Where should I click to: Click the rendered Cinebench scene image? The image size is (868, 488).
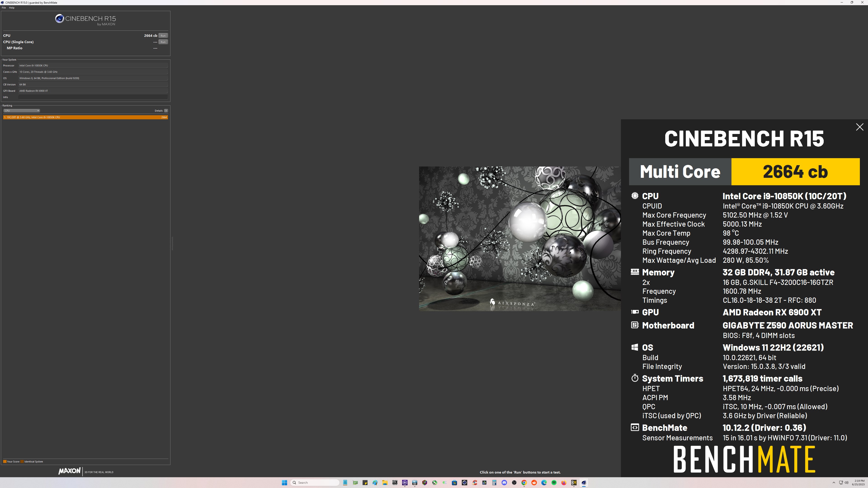click(520, 238)
